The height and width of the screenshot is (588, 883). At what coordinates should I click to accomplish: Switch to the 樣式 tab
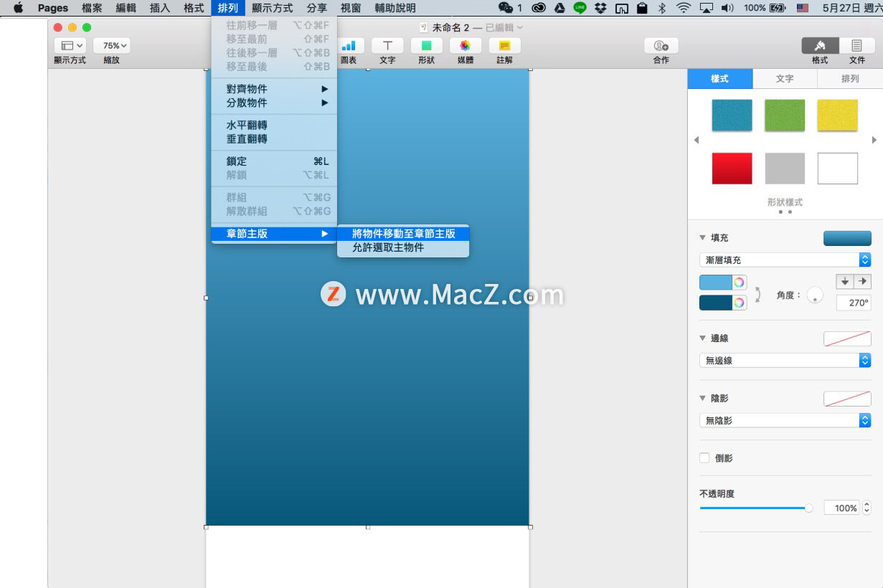720,79
